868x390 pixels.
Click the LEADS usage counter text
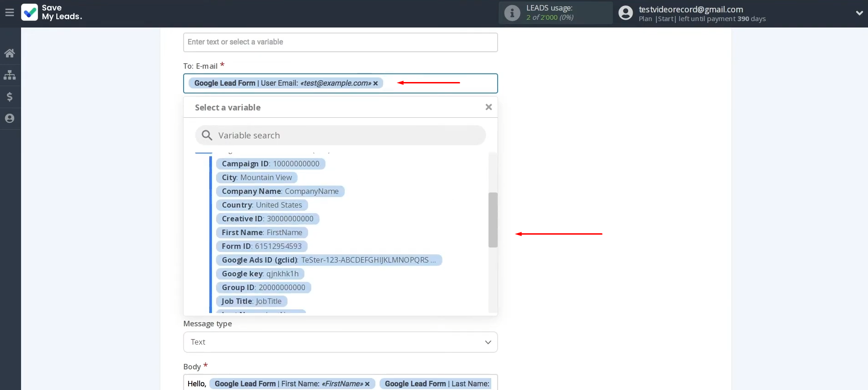549,17
